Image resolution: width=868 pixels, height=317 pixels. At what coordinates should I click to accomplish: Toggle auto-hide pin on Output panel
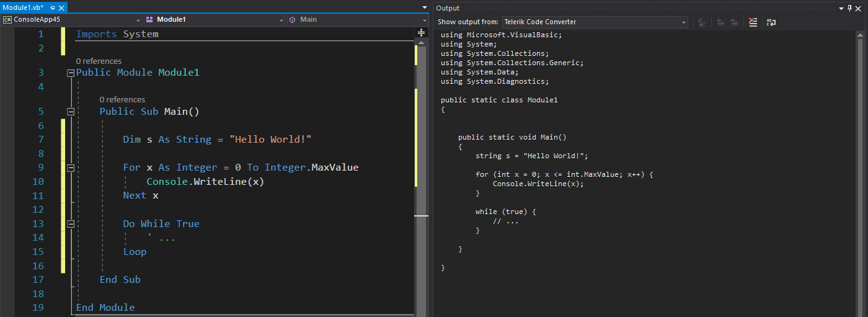point(849,8)
